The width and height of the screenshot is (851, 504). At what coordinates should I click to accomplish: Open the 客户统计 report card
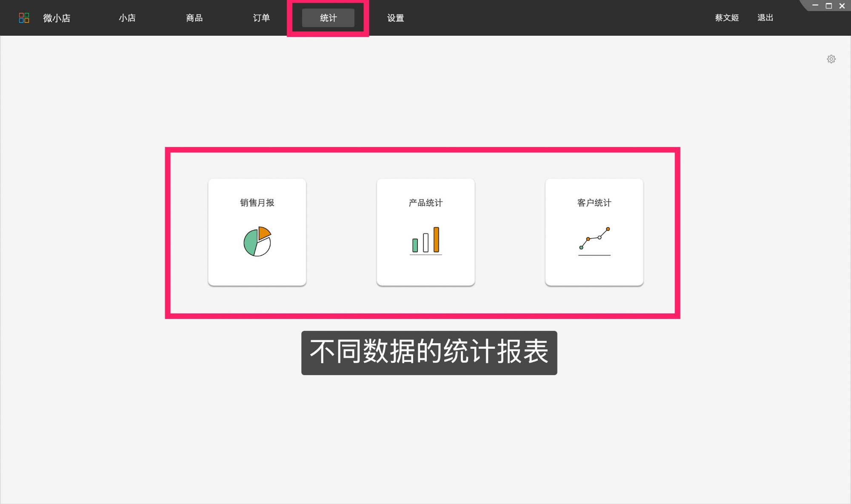point(594,232)
